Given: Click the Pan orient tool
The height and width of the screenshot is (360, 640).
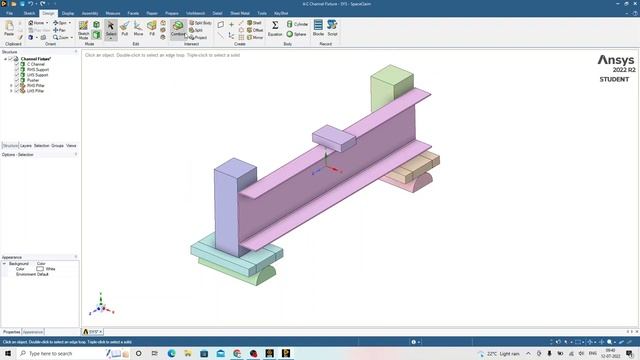Looking at the screenshot, I should (x=59, y=30).
